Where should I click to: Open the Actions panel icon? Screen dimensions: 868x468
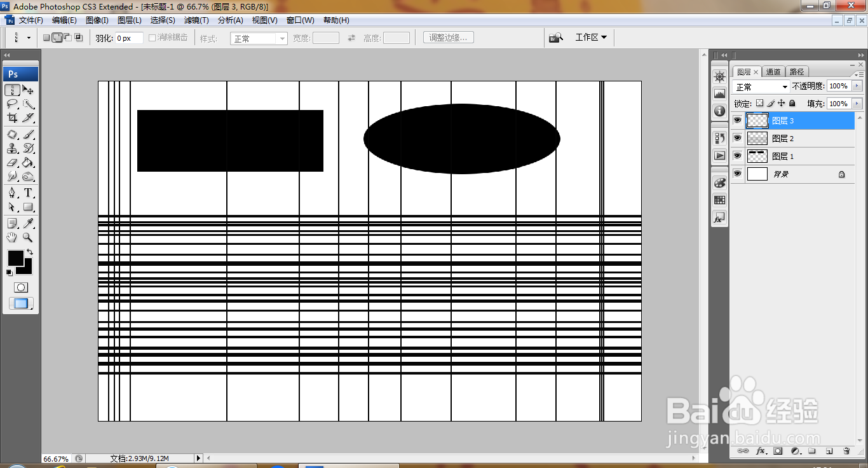tap(719, 155)
